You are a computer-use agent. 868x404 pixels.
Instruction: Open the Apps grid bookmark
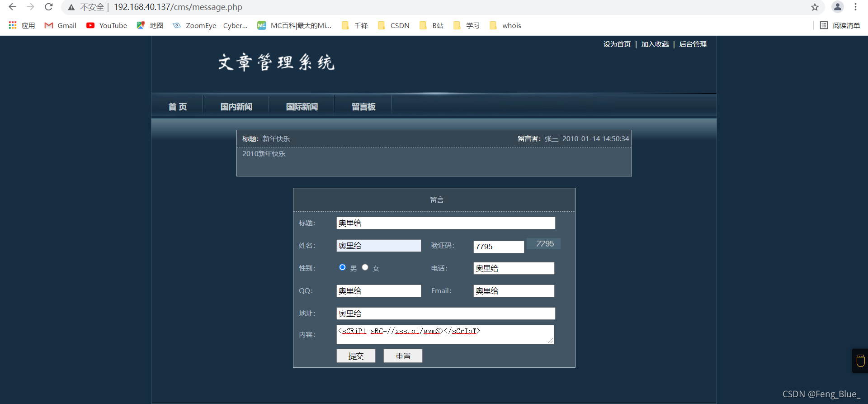[22, 25]
